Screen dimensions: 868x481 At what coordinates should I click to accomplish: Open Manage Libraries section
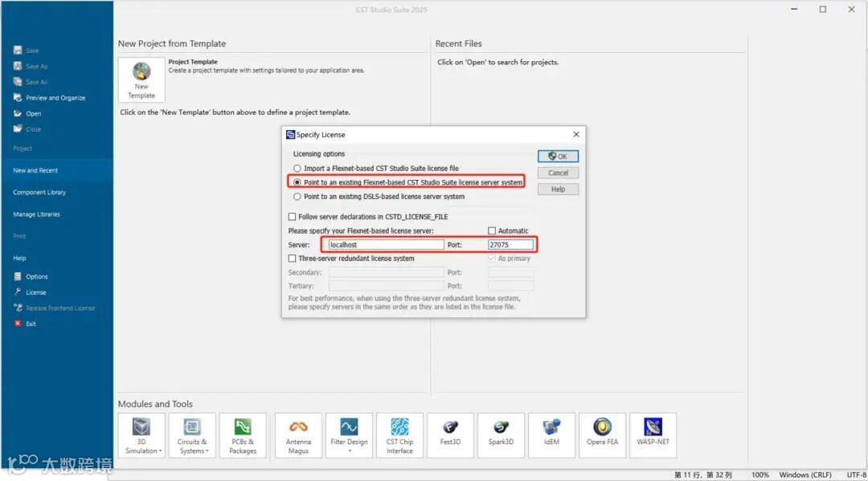pos(36,214)
